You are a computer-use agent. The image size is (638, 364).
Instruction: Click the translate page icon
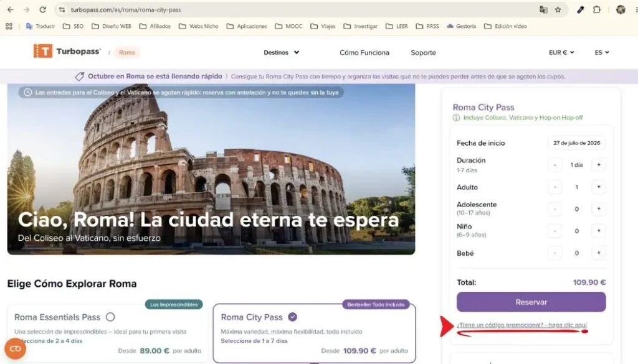[x=543, y=10]
